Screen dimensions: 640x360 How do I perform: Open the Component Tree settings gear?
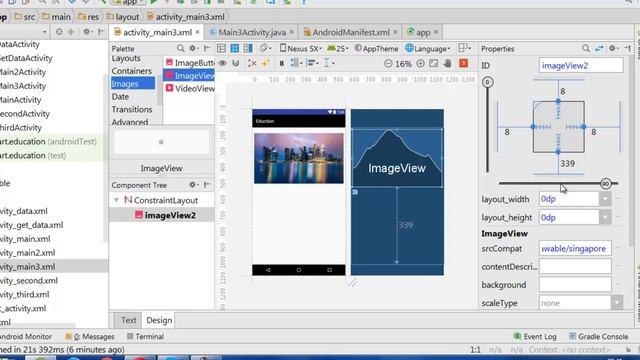(x=193, y=185)
